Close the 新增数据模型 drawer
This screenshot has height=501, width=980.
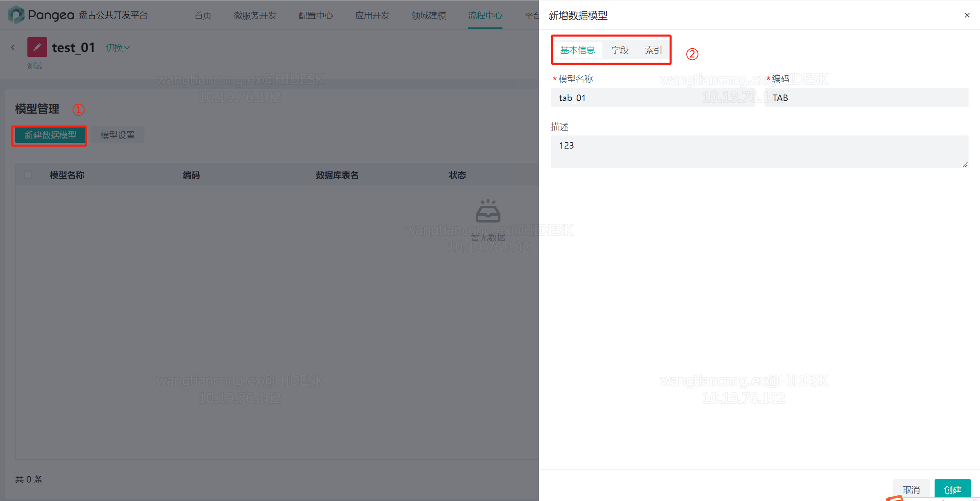tap(967, 15)
